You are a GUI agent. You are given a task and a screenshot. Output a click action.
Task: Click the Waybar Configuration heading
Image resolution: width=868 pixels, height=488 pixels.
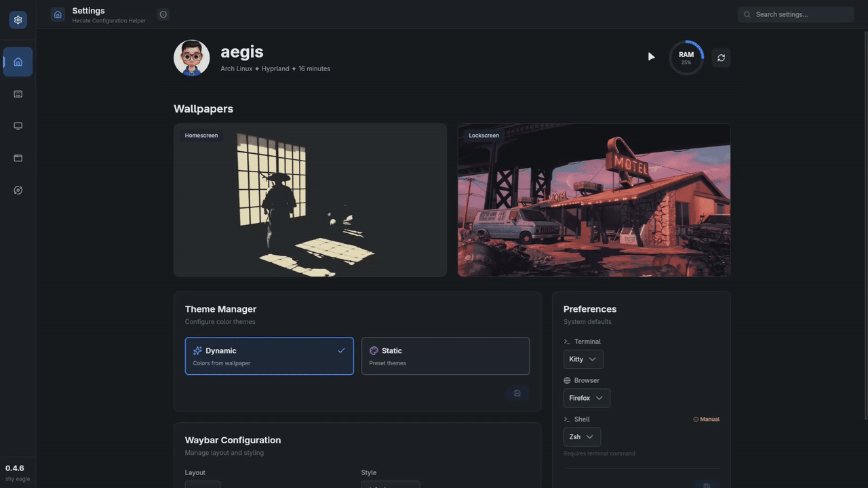pos(233,440)
